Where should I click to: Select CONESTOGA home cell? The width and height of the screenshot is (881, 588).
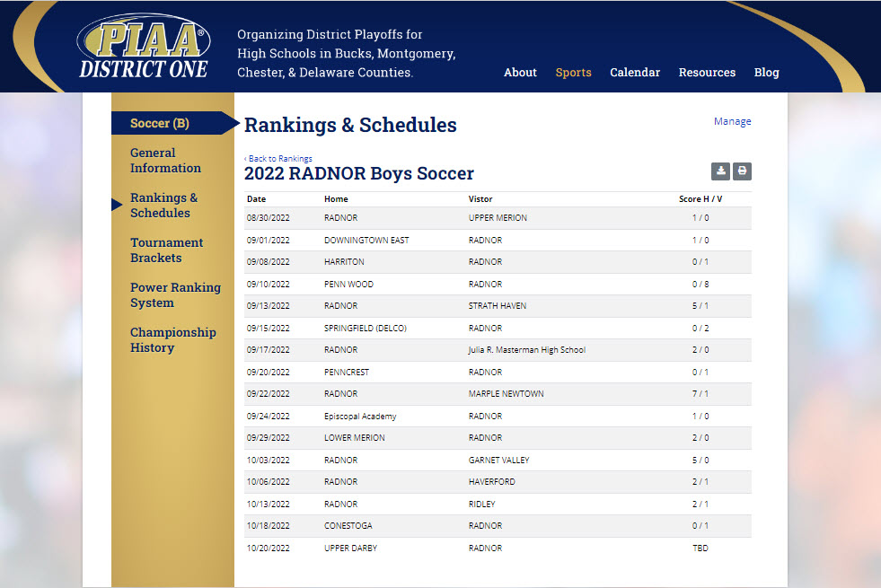[x=348, y=526]
